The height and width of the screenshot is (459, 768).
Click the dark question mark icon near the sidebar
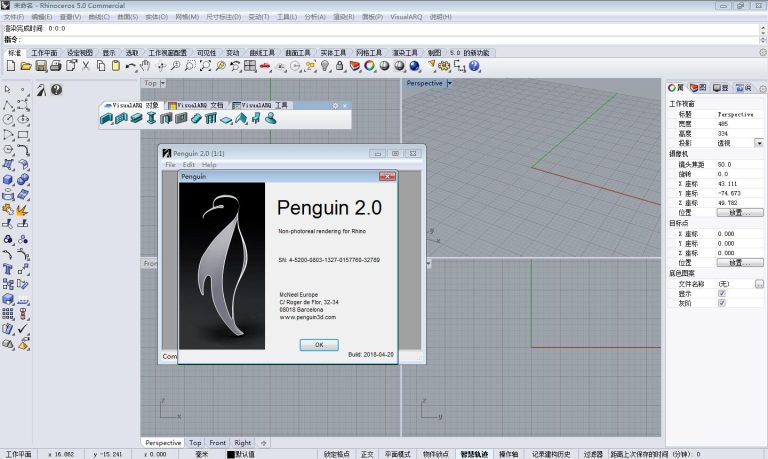(57, 90)
